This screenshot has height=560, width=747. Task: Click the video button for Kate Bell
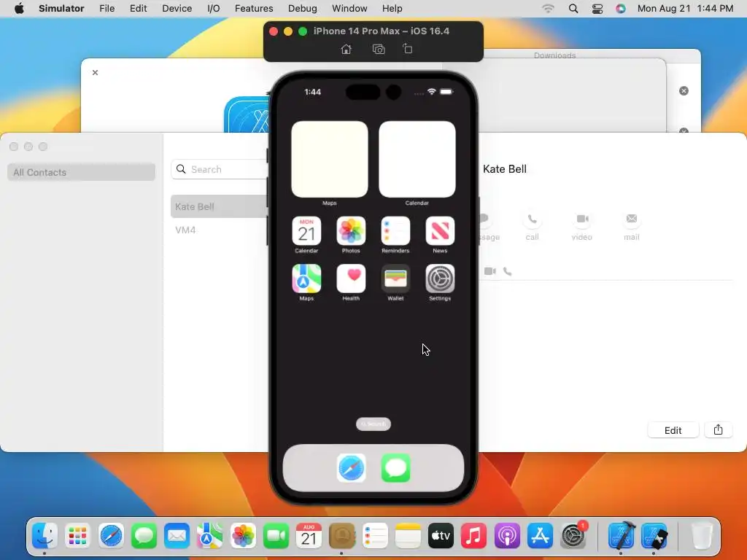pyautogui.click(x=582, y=219)
